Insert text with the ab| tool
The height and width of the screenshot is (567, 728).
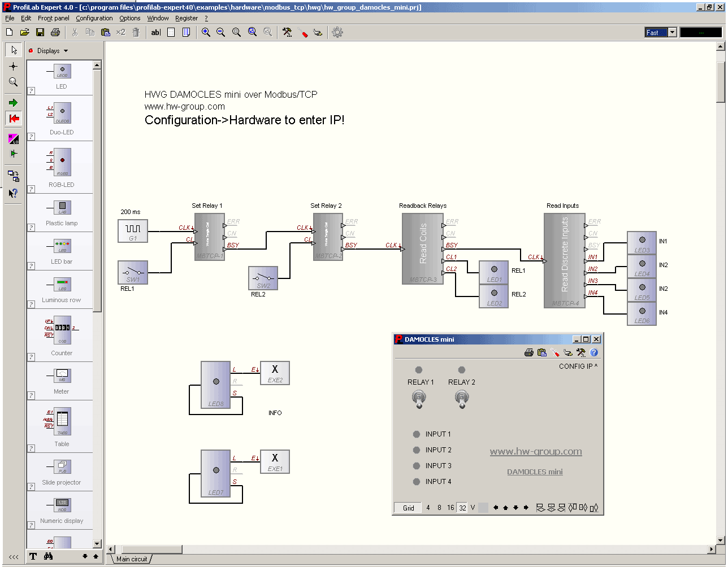pos(156,33)
